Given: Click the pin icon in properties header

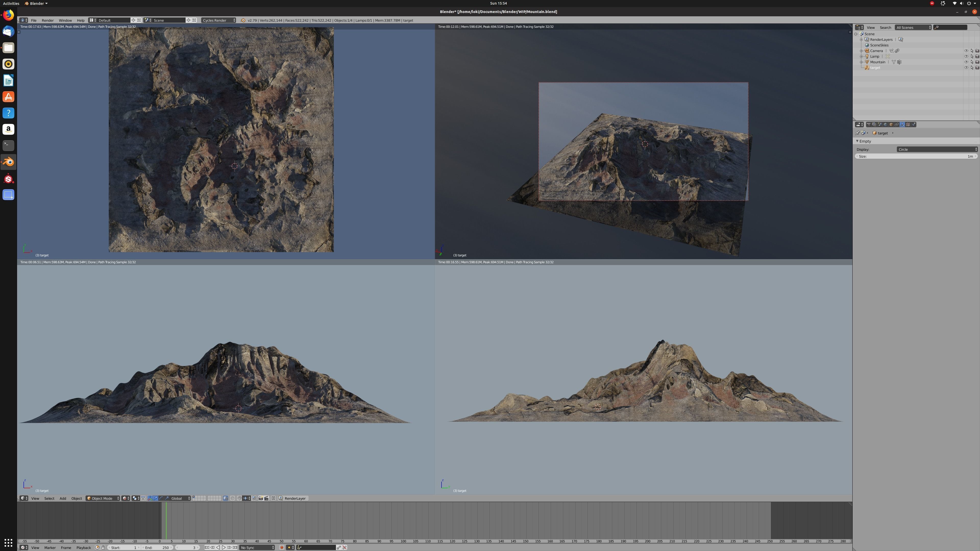Looking at the screenshot, I should [x=857, y=133].
